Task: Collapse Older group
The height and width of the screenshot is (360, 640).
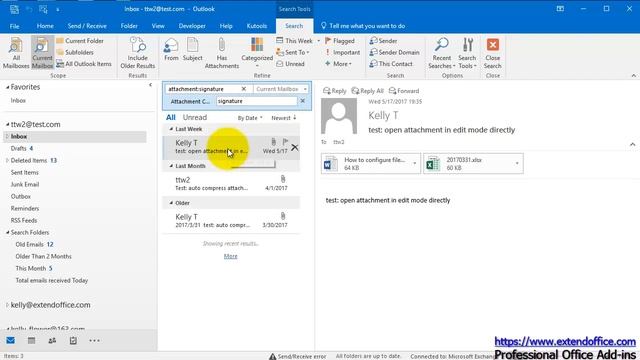Action: coord(171,203)
